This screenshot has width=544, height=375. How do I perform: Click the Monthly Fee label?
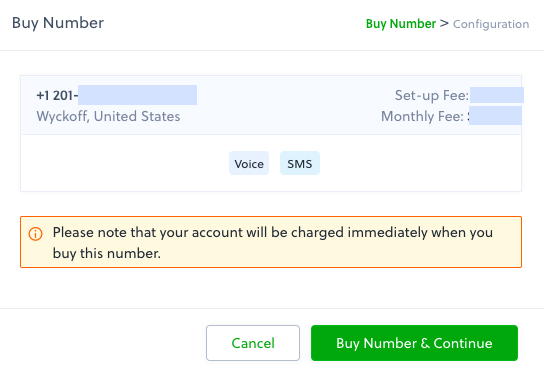click(x=422, y=116)
